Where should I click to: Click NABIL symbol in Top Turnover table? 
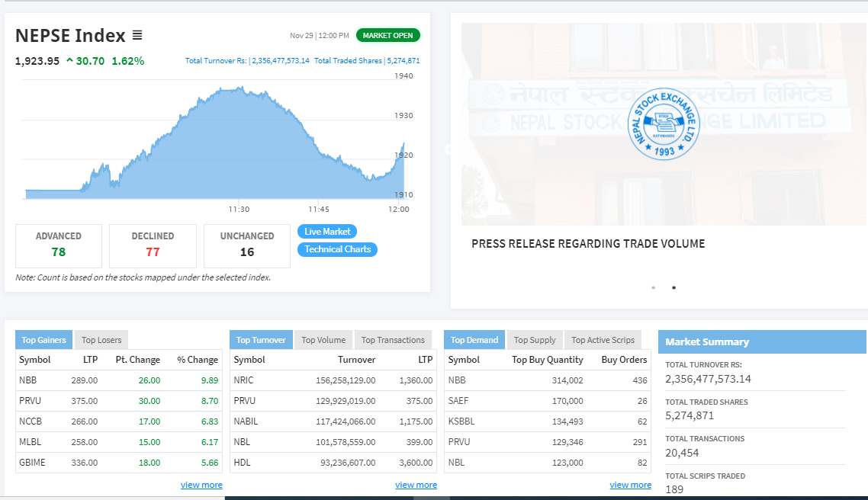pos(246,421)
